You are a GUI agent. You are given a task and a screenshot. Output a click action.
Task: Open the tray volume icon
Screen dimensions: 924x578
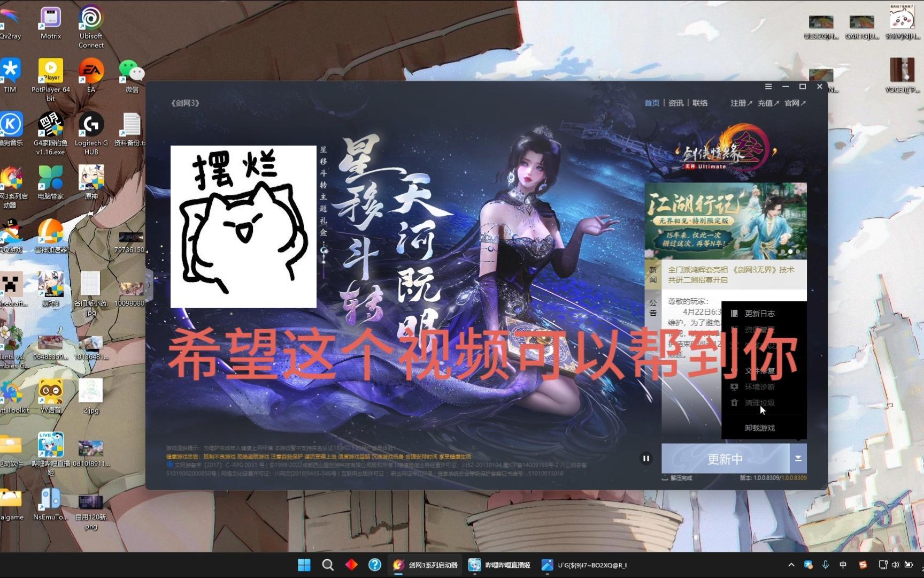tap(895, 565)
